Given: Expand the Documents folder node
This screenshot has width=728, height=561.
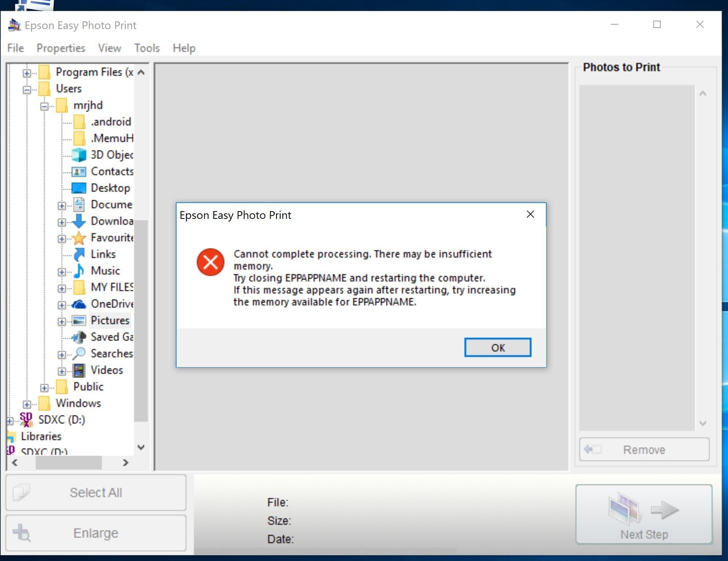Looking at the screenshot, I should point(62,206).
